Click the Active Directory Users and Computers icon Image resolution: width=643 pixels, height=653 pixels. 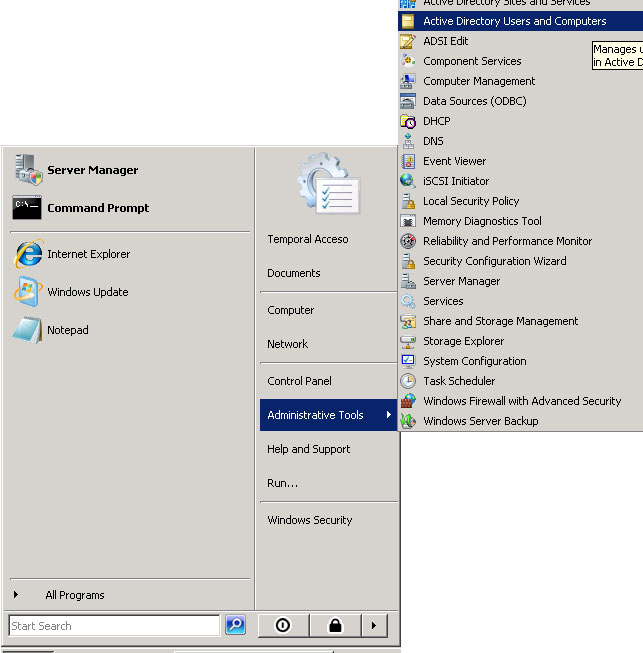click(x=408, y=21)
